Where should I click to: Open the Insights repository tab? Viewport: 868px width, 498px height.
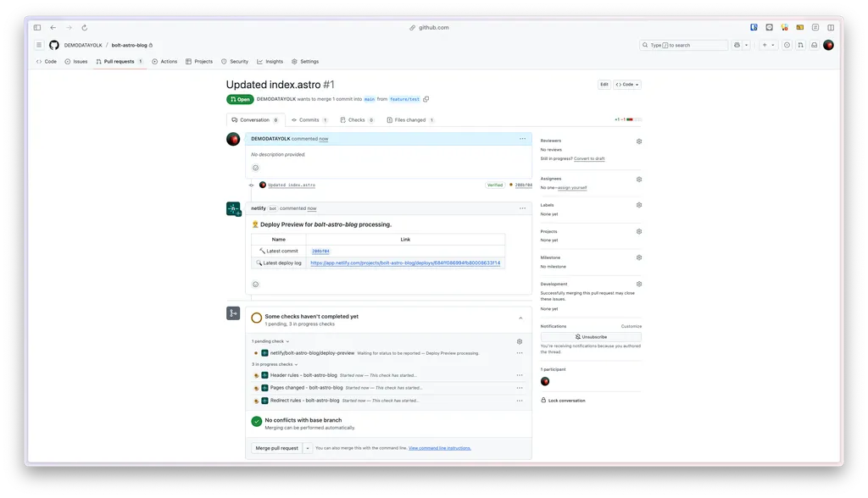[270, 62]
